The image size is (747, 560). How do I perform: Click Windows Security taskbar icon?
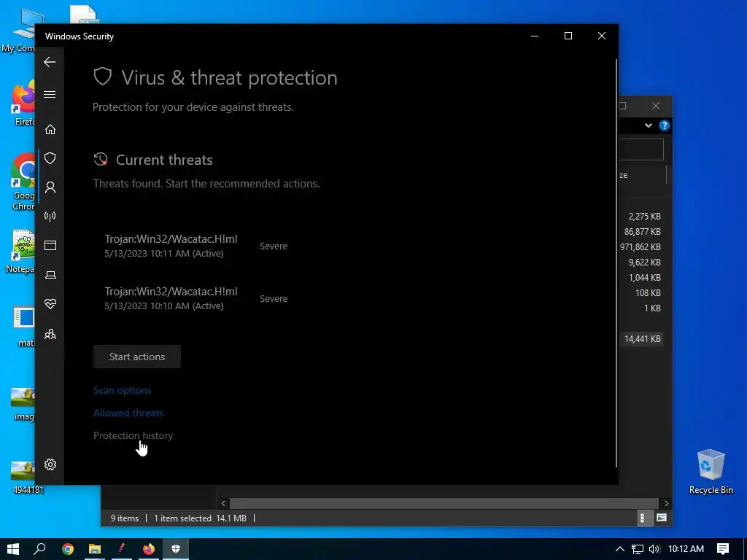(176, 549)
